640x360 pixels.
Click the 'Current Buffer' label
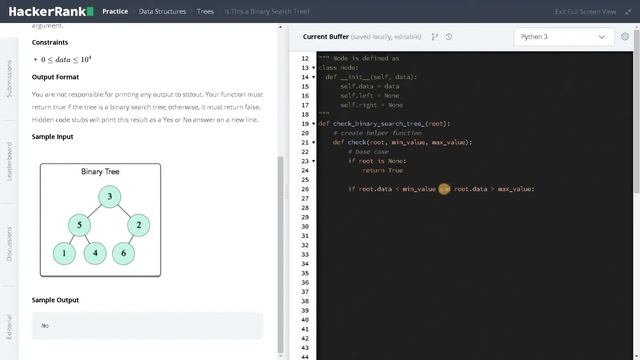point(326,37)
